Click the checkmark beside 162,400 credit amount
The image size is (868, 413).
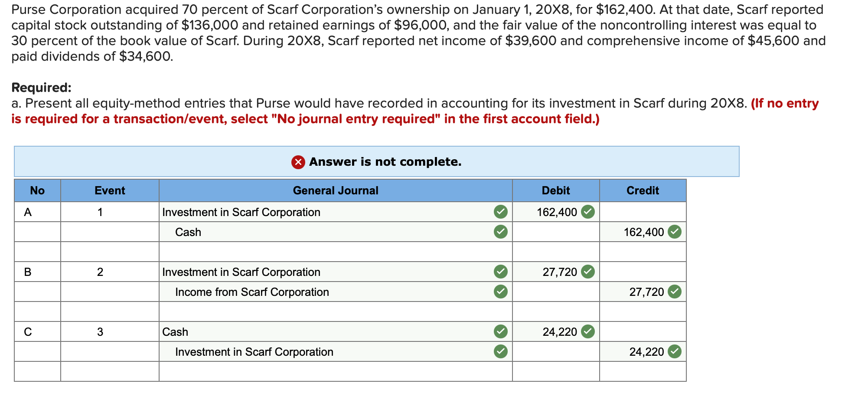point(675,232)
